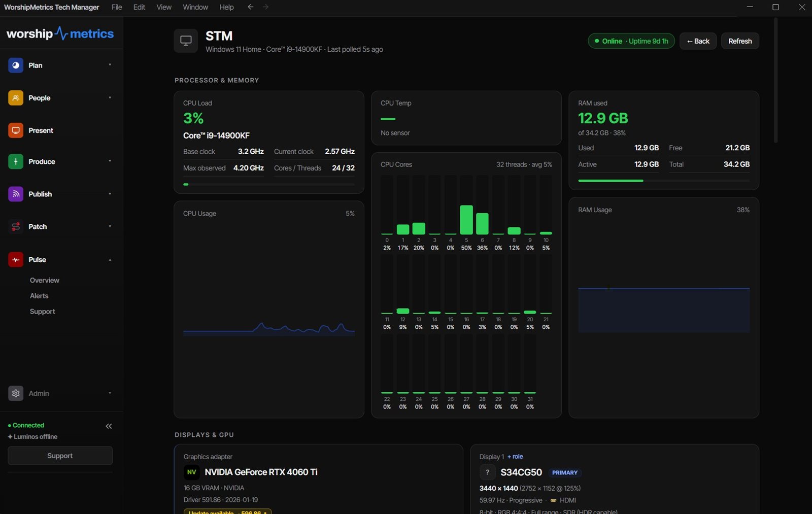Click the HDMI connector icon
Screen dimensions: 812x514
click(x=553, y=500)
